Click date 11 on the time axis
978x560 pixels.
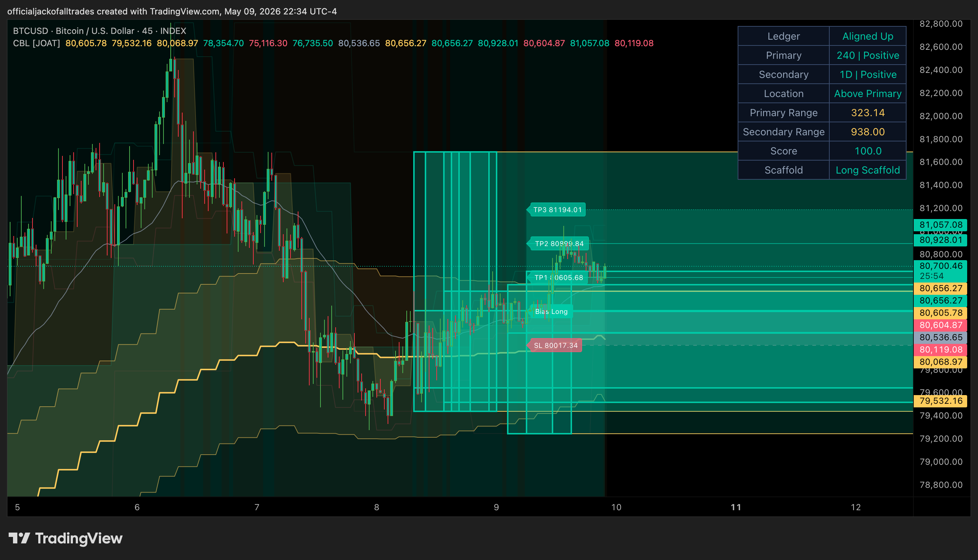point(736,507)
